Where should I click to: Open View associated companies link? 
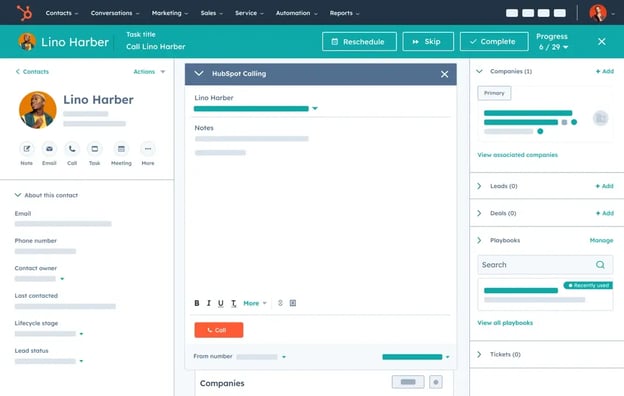click(x=517, y=155)
